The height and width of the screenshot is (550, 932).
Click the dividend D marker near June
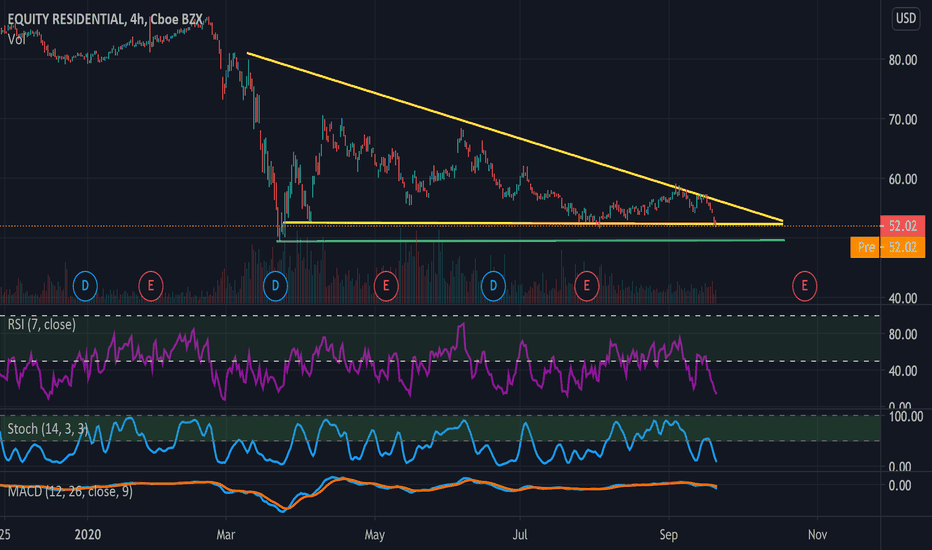click(x=493, y=286)
